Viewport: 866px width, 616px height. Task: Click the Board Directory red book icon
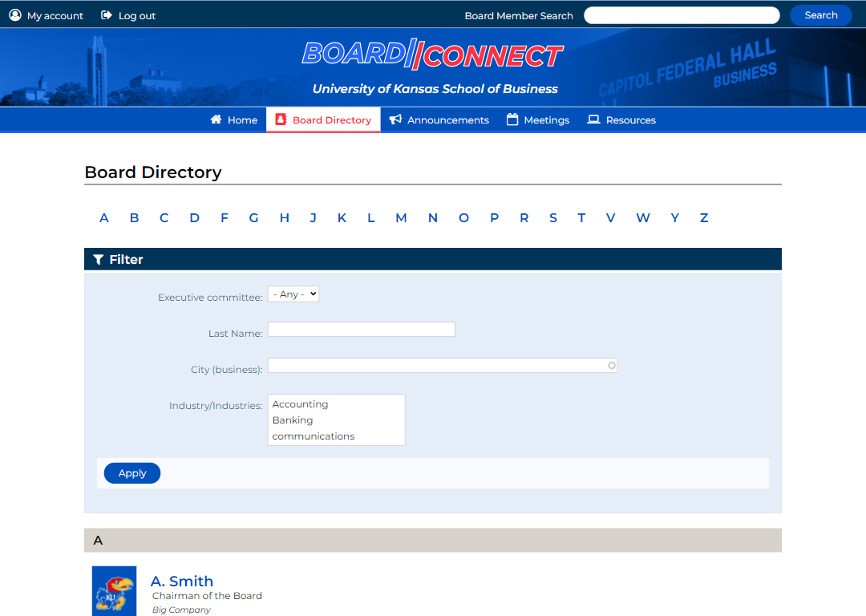coord(281,119)
